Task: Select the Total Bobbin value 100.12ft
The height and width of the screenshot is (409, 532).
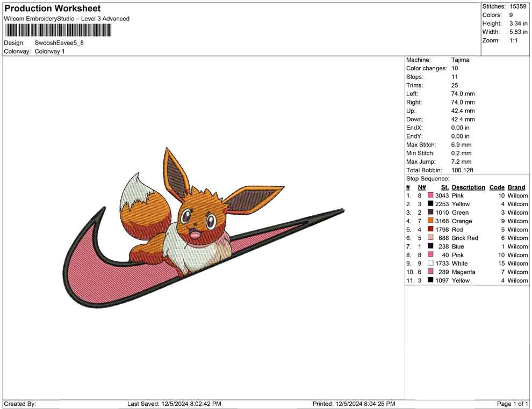Action: (x=462, y=170)
